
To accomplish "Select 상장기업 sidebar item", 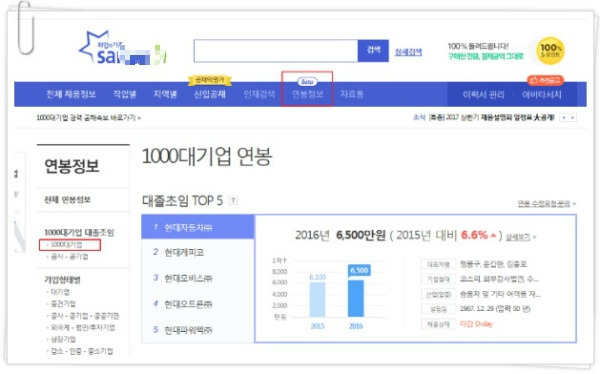I will pyautogui.click(x=63, y=339).
